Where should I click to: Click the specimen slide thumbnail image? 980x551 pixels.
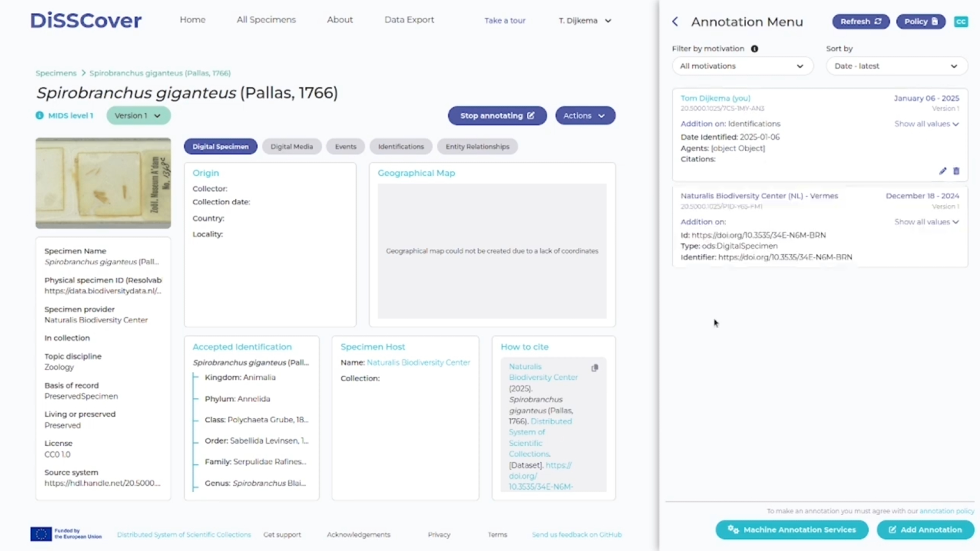point(103,183)
